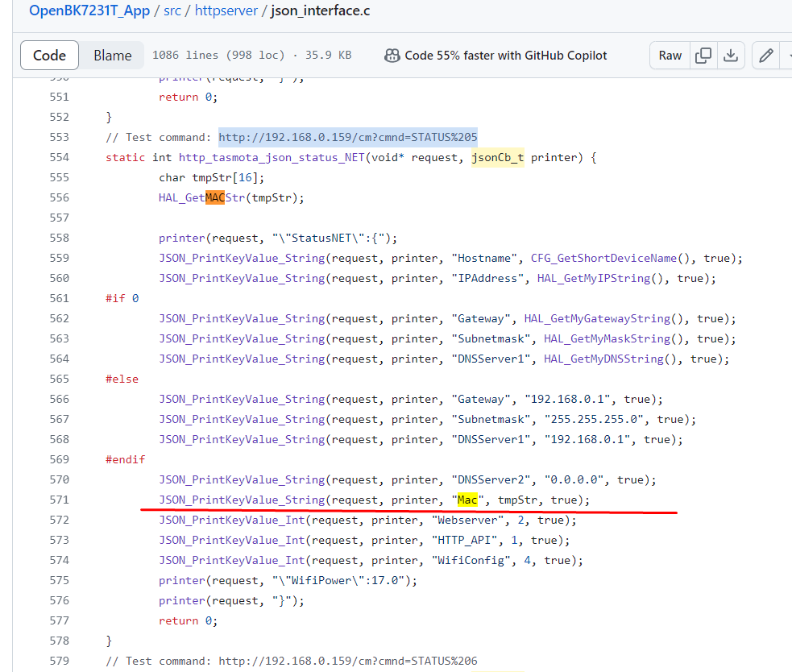Screen dimensions: 792x672
Task: Switch to the Blame tab
Action: (x=113, y=55)
